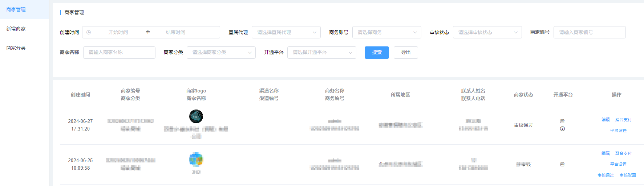
Task: Click the yen payment icon in the first row
Action: click(562, 129)
